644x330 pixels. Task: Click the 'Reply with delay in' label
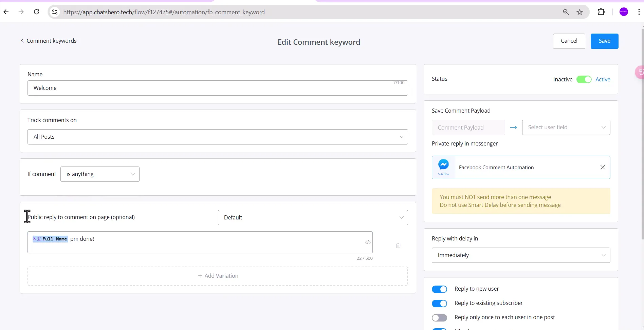455,238
